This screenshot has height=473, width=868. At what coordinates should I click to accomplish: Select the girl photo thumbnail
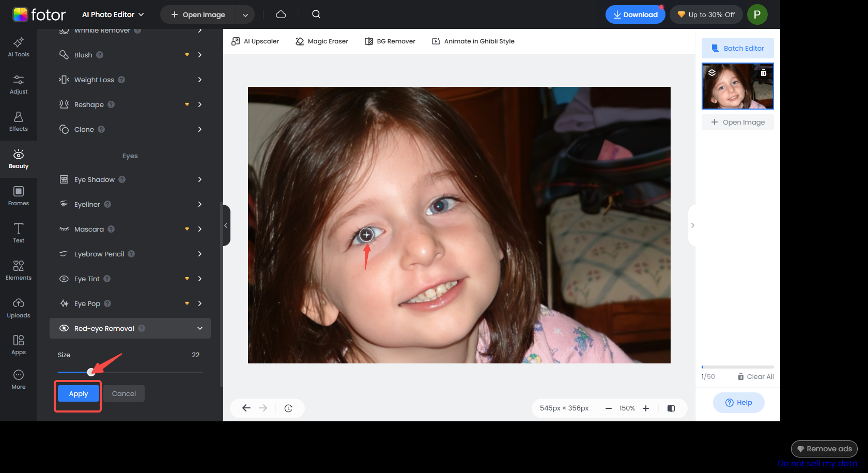(x=738, y=86)
